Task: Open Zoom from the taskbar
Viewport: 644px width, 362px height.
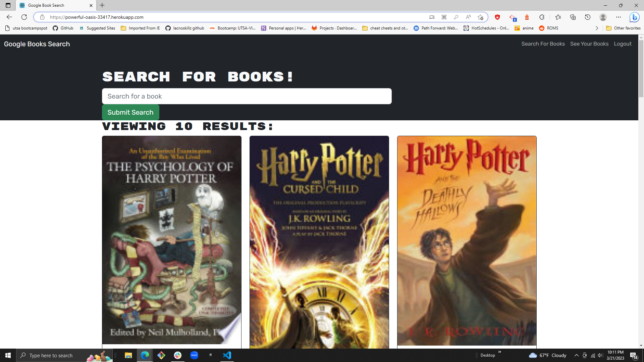Action: click(x=194, y=355)
